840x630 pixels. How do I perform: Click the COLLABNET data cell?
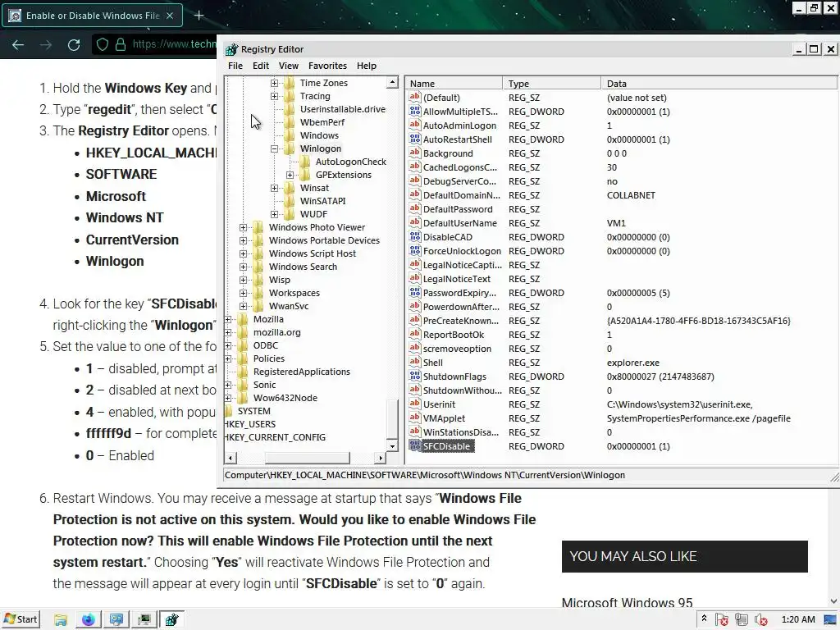[631, 195]
